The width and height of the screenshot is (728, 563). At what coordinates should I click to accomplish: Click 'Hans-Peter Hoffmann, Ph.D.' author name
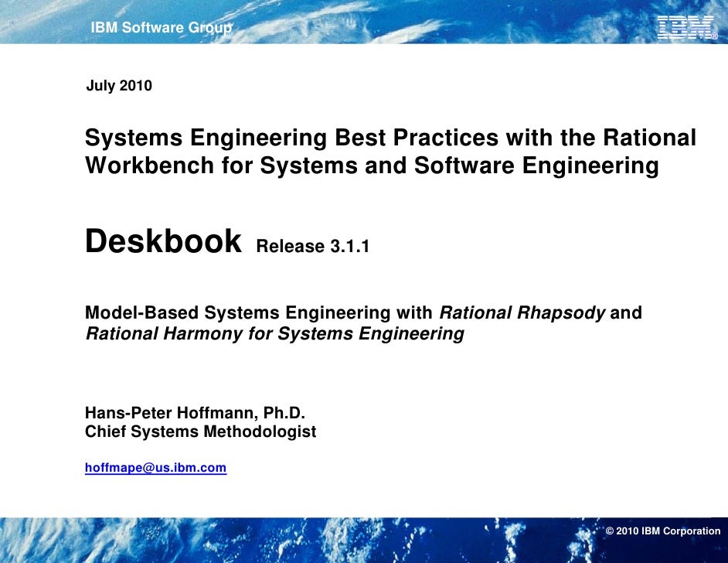point(195,412)
